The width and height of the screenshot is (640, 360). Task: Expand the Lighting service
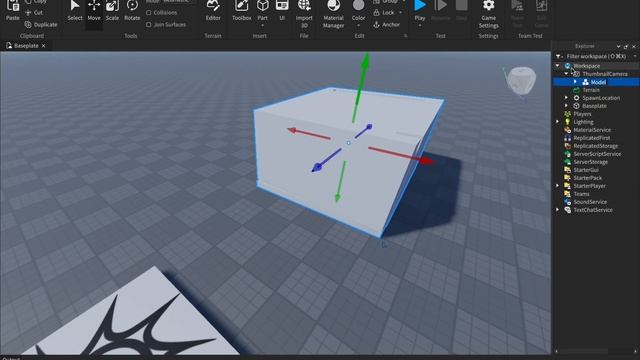[558, 122]
